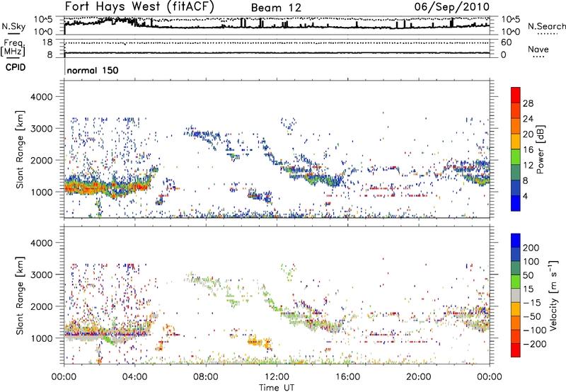Click the '12:00' time tick label
Screen dimensions: 566x392
click(277, 377)
